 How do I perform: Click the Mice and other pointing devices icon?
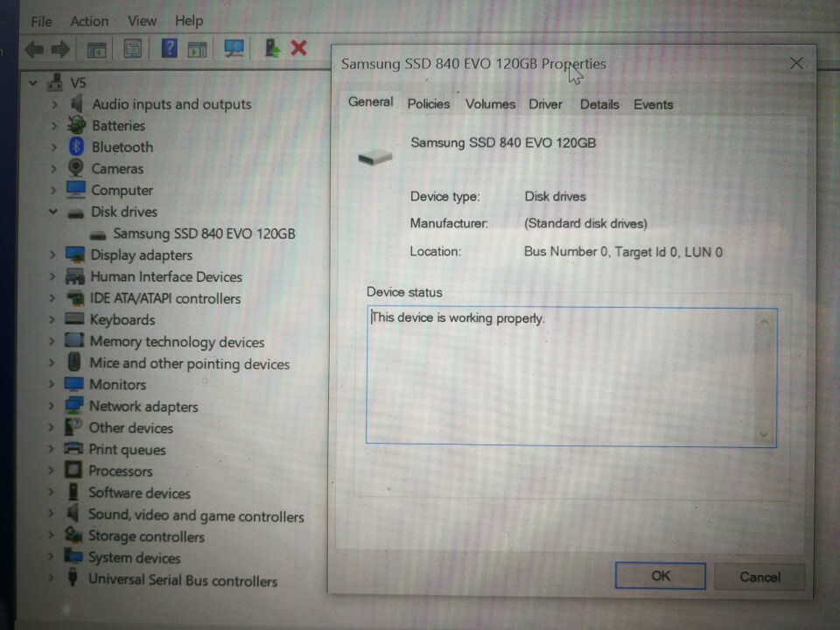point(73,362)
